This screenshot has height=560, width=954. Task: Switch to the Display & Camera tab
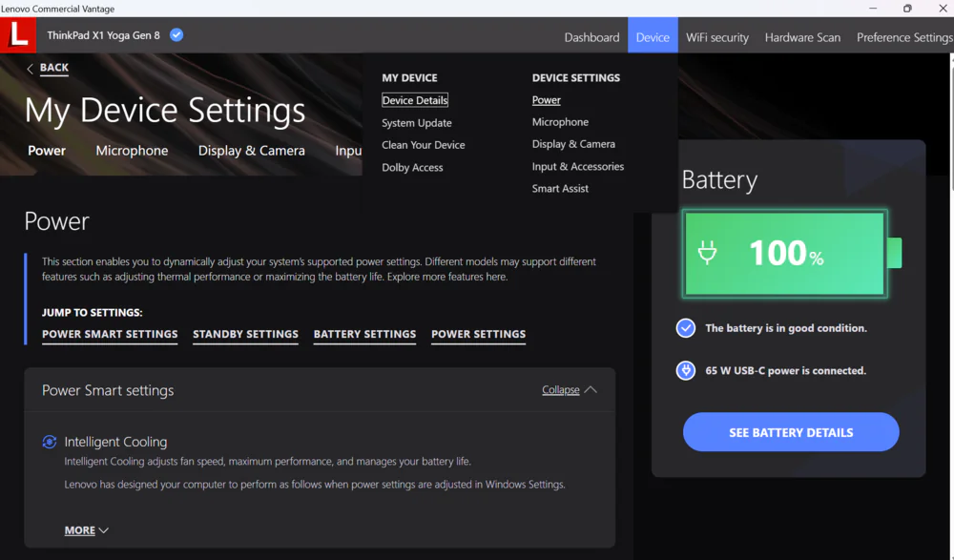tap(251, 151)
